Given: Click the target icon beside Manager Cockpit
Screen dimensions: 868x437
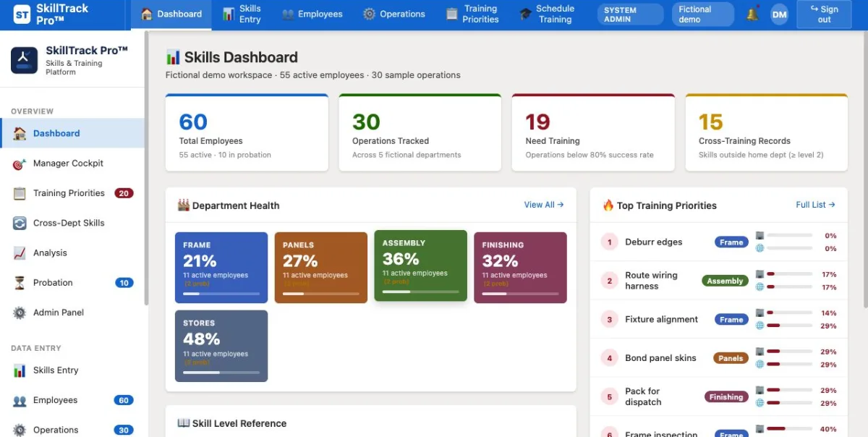Looking at the screenshot, I should (x=20, y=164).
